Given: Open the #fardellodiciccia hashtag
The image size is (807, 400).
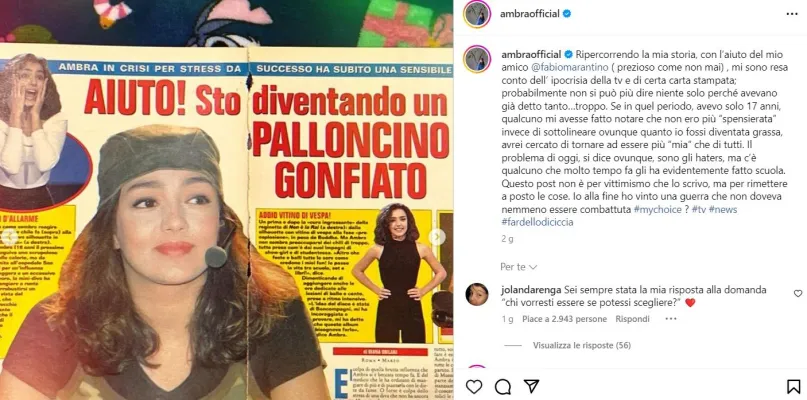Looking at the screenshot, I should [x=537, y=222].
